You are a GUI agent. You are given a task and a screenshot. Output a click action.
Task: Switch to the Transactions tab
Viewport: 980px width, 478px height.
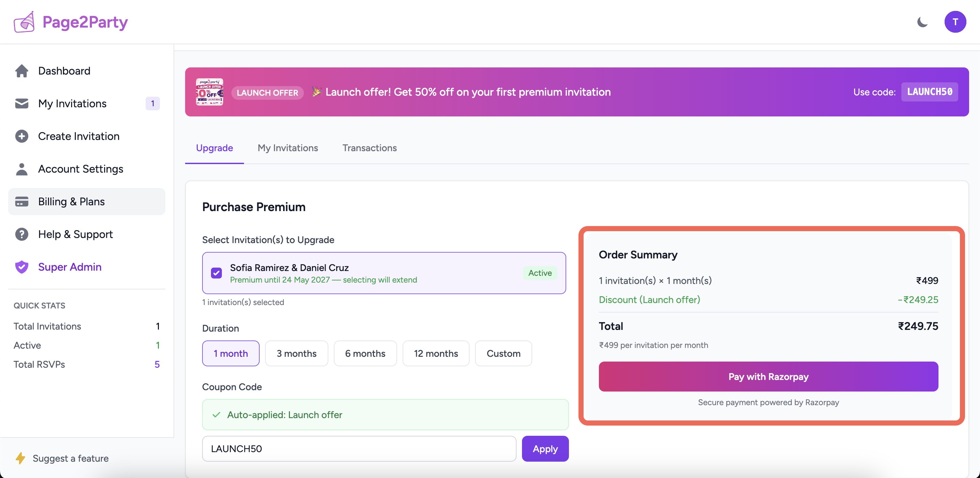pos(370,148)
